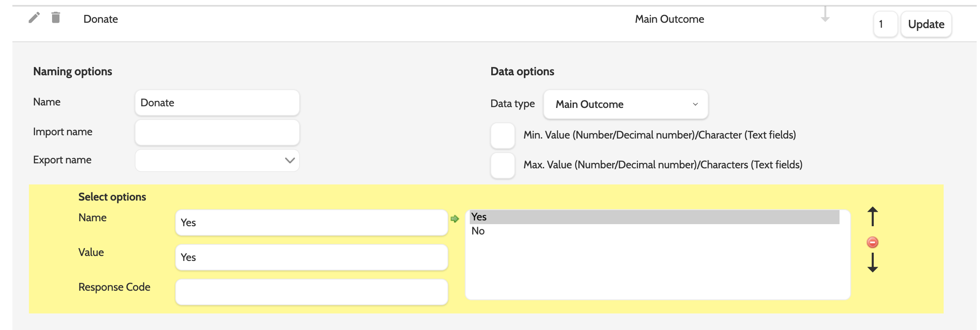Screen dimensions: 980x330
Task: Click the option Value input field
Action: 312,258
